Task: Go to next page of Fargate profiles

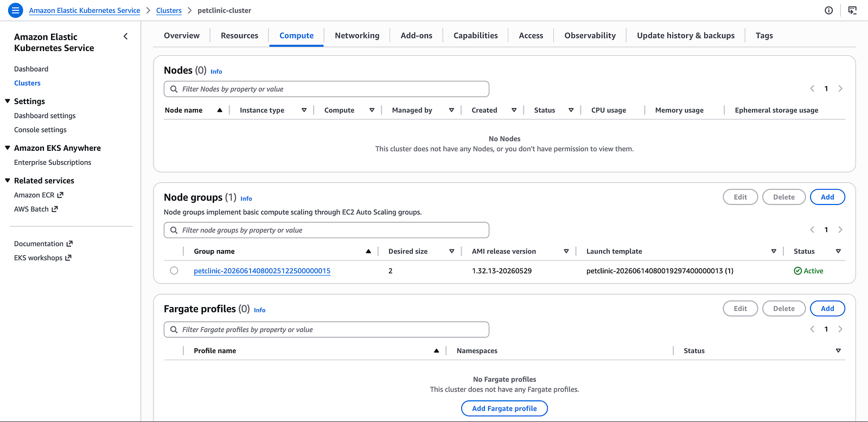Action: tap(840, 329)
